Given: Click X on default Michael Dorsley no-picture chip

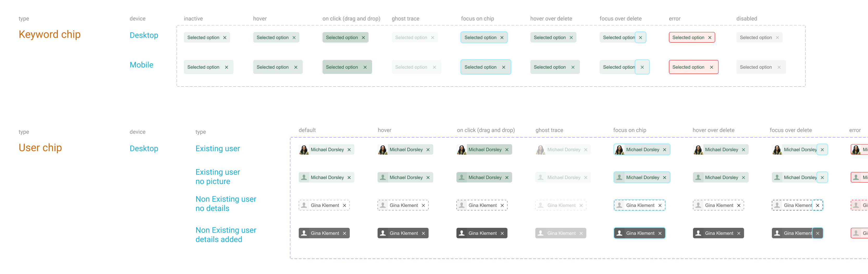Looking at the screenshot, I should pyautogui.click(x=349, y=177).
